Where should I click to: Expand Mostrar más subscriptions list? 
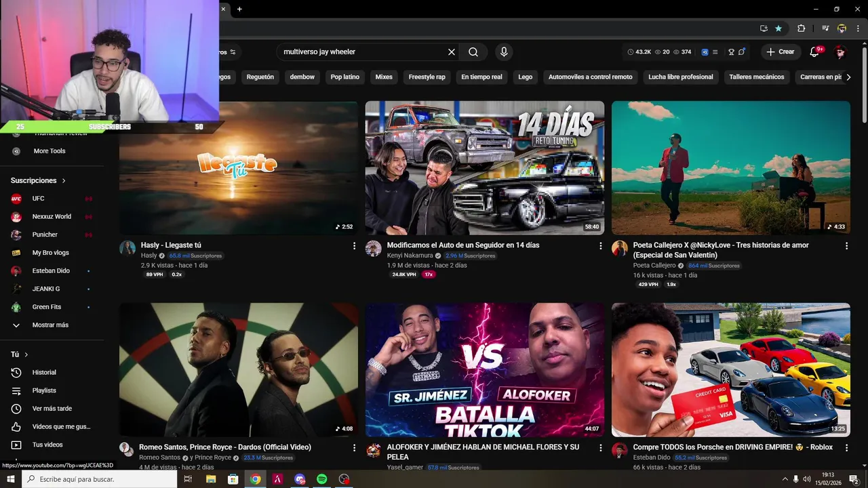52,325
